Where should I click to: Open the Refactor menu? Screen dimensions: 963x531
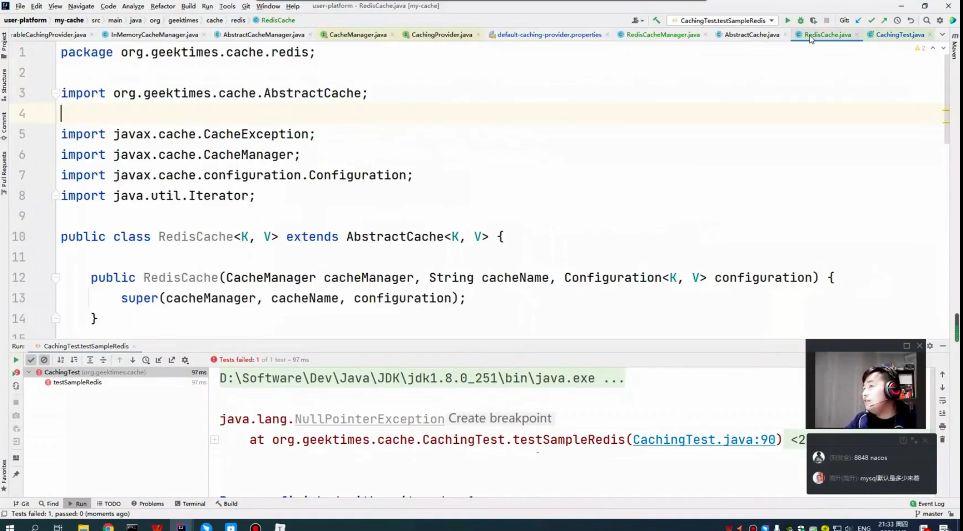tap(162, 6)
